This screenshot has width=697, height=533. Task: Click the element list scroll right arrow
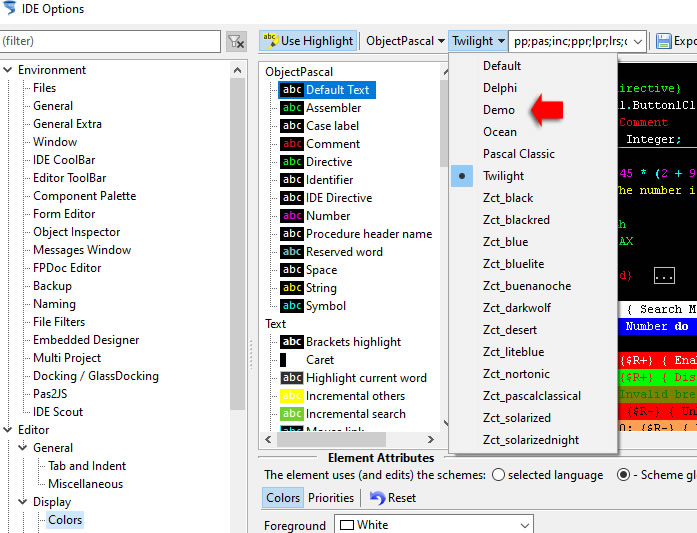[x=430, y=439]
